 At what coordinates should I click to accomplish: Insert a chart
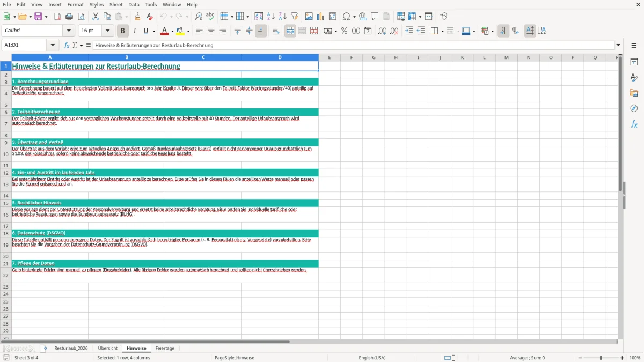[321, 17]
